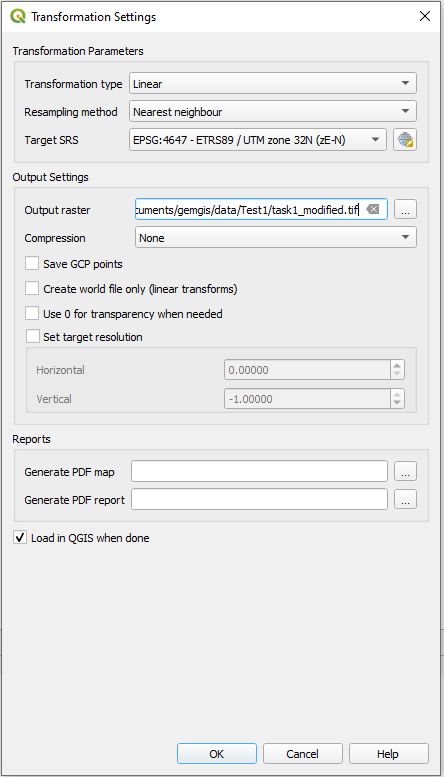Browse for Output raster file

(405, 210)
